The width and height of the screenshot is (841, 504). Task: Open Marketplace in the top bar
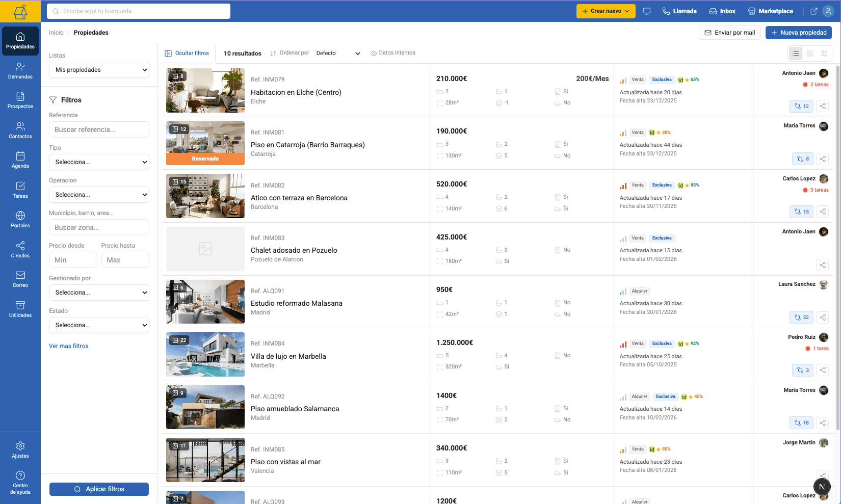770,11
